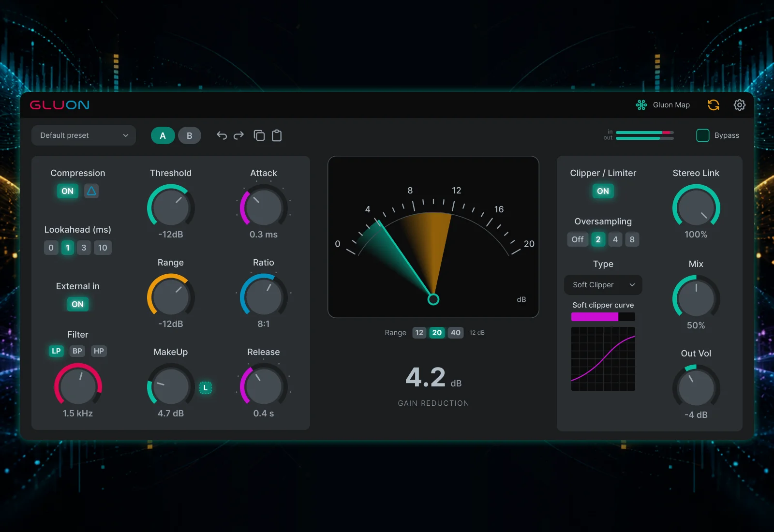Viewport: 774px width, 532px height.
Task: Toggle the triangle icon beside Compression ON
Action: point(91,191)
